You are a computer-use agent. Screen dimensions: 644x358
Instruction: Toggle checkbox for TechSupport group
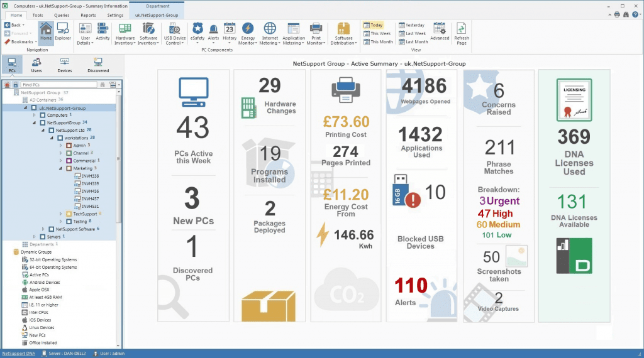(x=69, y=214)
